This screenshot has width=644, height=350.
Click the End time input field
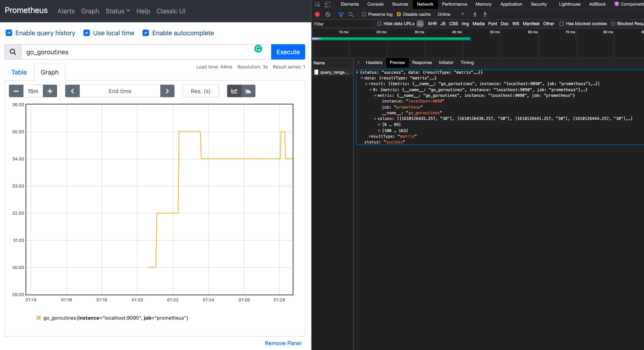click(x=120, y=91)
